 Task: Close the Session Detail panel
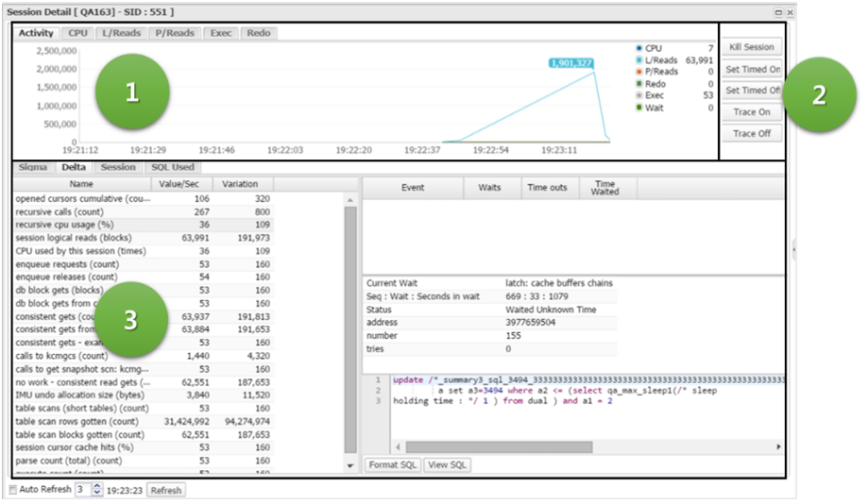click(x=791, y=12)
